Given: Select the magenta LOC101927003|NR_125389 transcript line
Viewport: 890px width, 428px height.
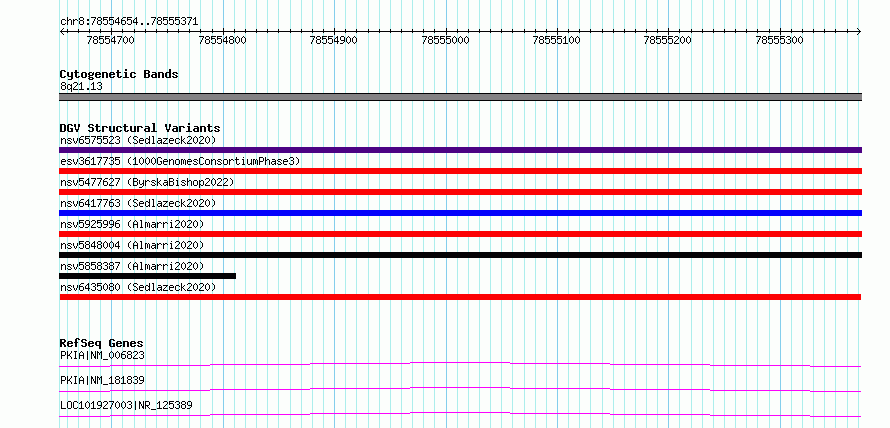Looking at the screenshot, I should (460, 414).
